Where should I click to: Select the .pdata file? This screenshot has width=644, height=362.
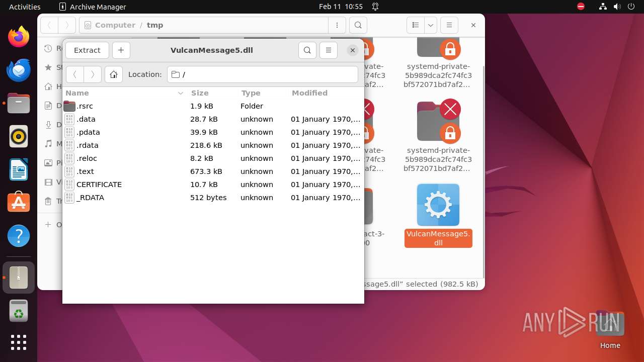[213, 132]
